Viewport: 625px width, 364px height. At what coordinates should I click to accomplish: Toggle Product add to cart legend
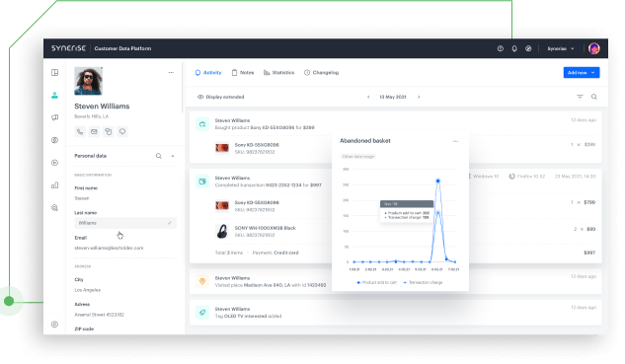point(376,282)
